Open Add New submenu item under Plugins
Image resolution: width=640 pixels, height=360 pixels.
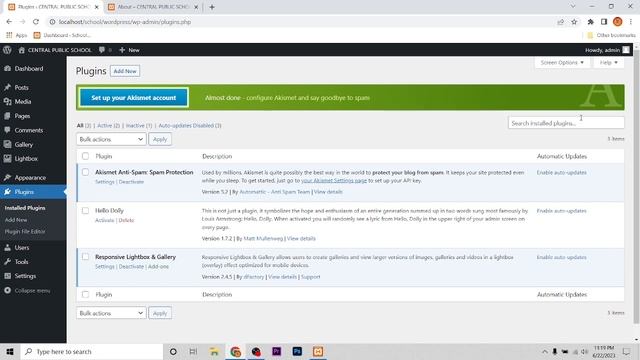coord(16,220)
